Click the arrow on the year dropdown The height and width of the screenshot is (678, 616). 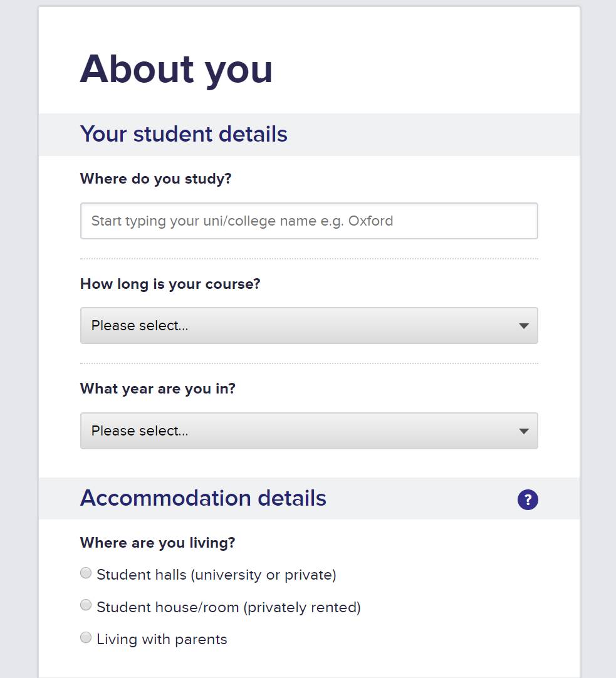coord(524,431)
